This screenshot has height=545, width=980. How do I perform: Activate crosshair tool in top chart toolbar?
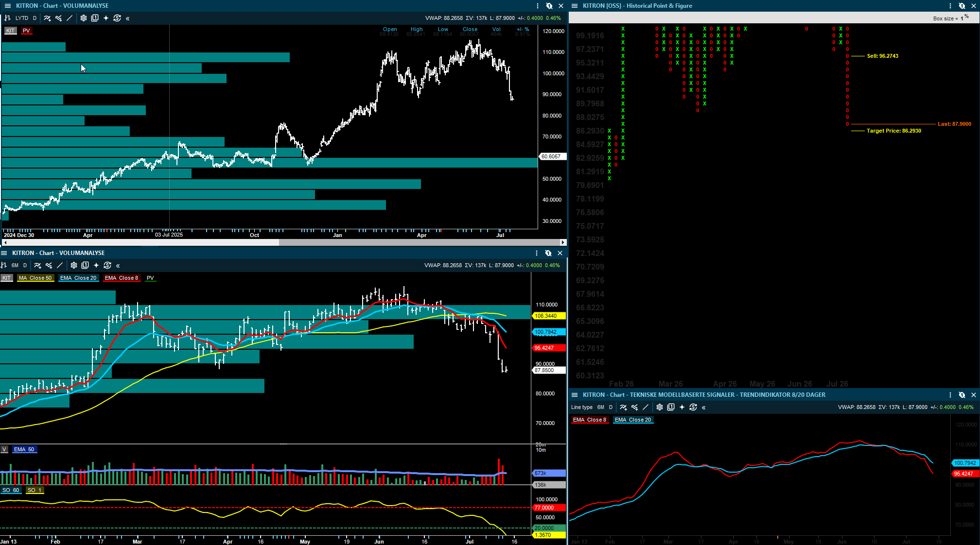[106, 18]
